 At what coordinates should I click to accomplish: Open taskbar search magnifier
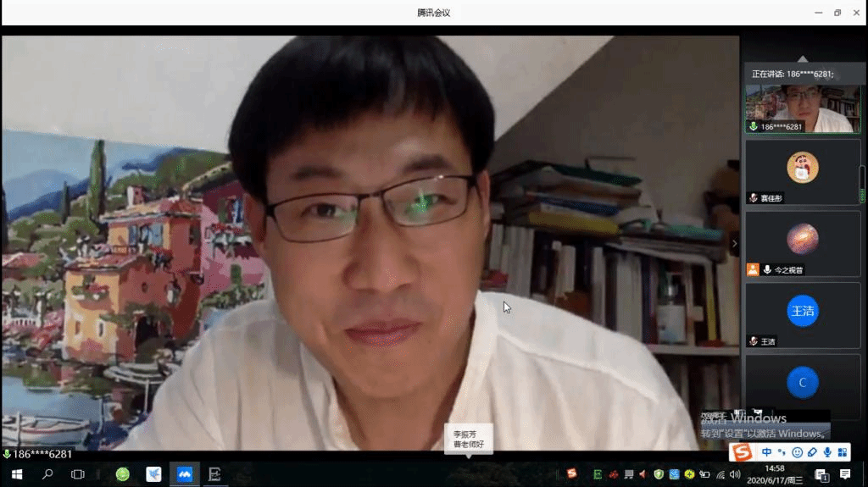pos(47,474)
